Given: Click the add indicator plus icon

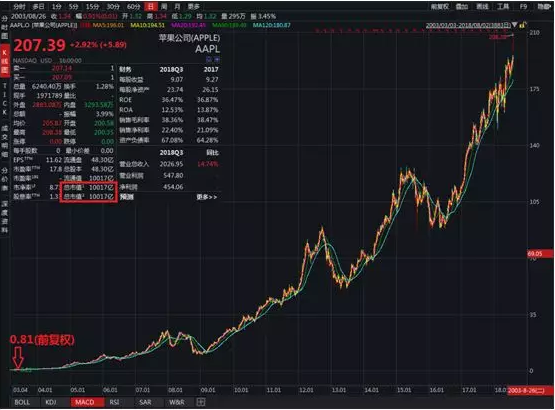Looking at the screenshot, I should (x=201, y=402).
